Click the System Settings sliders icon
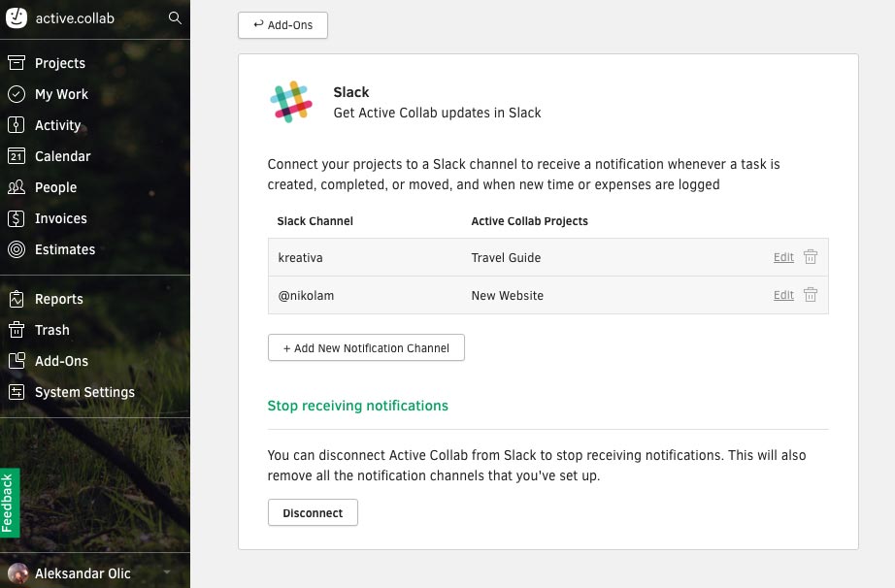 (x=17, y=392)
